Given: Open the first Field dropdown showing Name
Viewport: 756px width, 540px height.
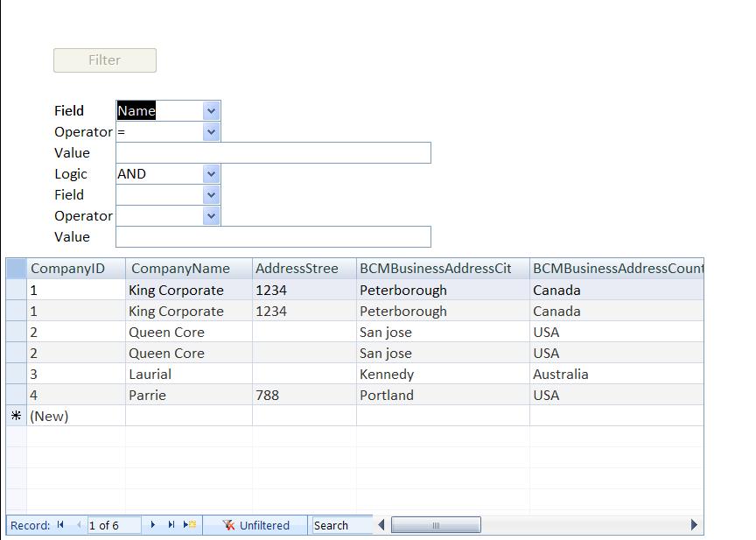Looking at the screenshot, I should [x=211, y=111].
